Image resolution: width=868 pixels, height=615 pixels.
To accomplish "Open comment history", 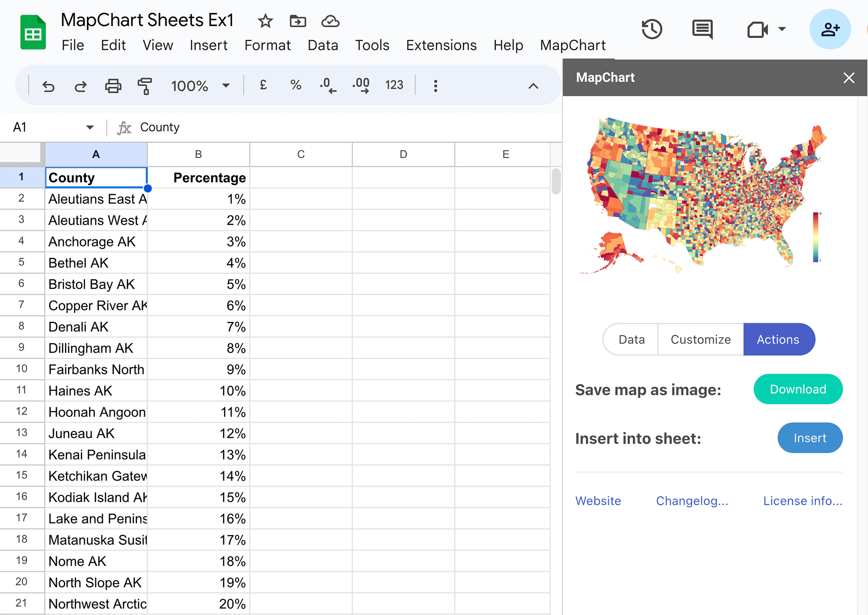I will pyautogui.click(x=702, y=29).
